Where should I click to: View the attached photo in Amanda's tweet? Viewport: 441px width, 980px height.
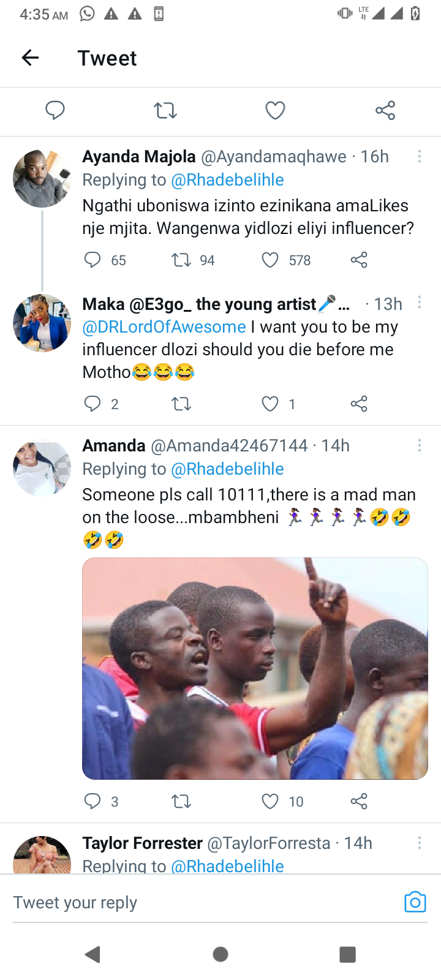point(255,668)
